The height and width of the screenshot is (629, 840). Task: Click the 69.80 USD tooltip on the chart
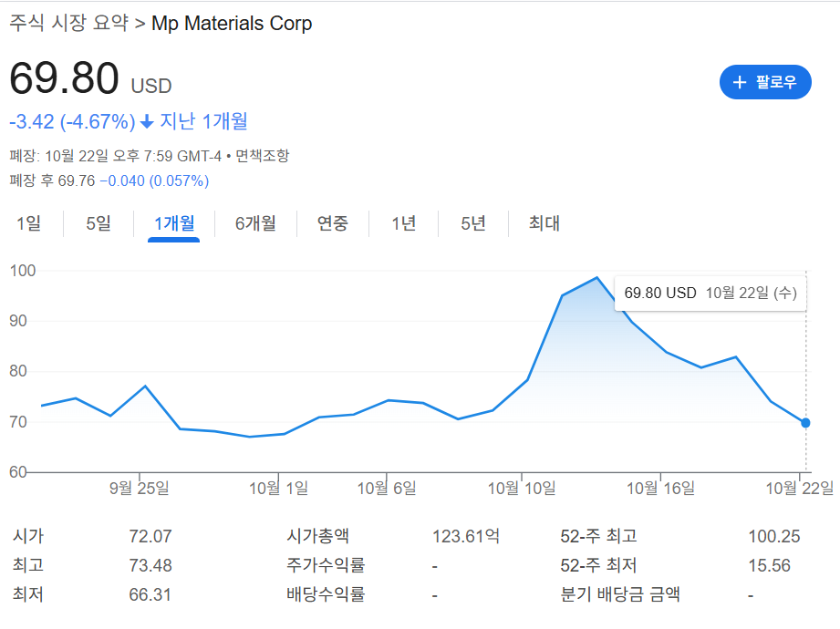[710, 293]
